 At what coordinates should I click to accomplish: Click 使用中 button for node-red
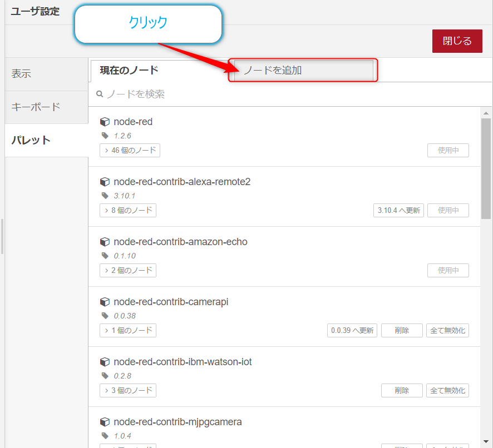[448, 150]
